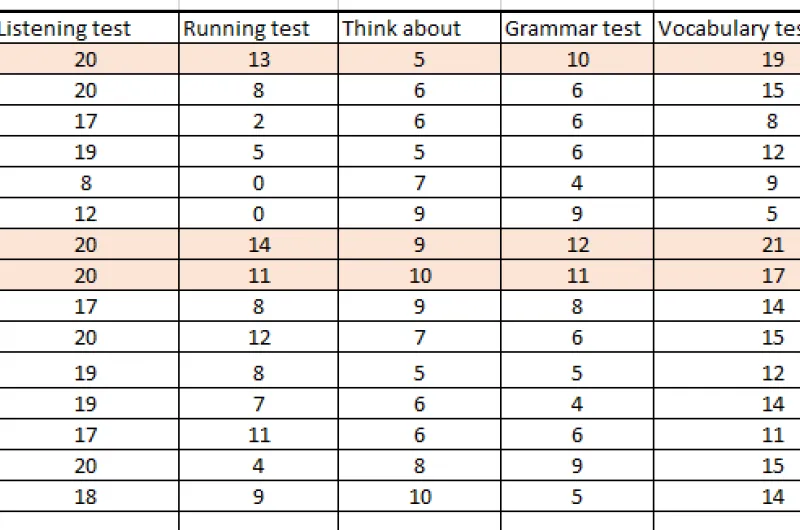This screenshot has height=530, width=800.
Task: Click the Grammar test cell showing 10
Action: pos(578,60)
